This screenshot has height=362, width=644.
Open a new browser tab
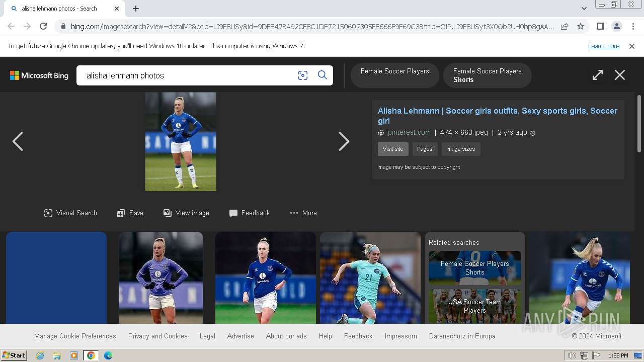136,9
